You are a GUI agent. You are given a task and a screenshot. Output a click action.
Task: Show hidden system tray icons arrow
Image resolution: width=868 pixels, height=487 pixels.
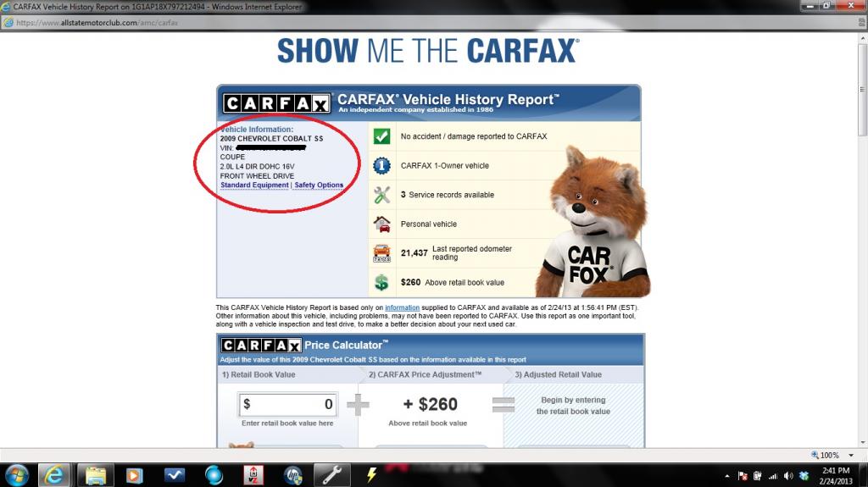[726, 476]
